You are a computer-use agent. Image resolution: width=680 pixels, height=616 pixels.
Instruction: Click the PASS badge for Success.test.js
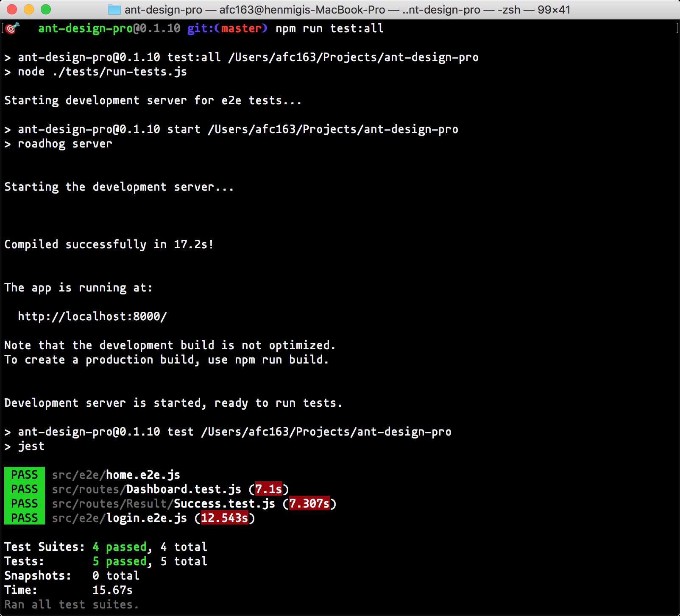pos(25,503)
